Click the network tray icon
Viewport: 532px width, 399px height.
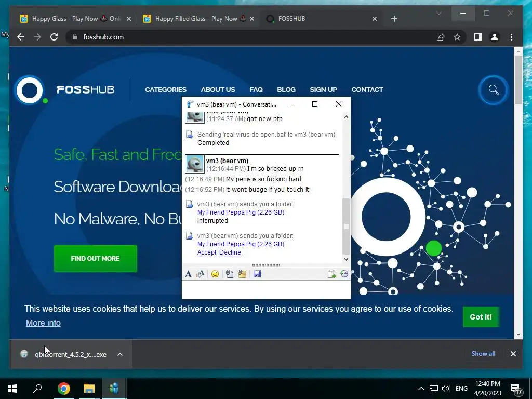(434, 389)
